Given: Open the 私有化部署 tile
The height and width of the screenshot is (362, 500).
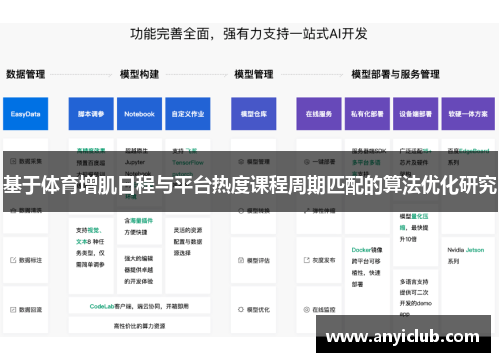Looking at the screenshot, I should pos(367,114).
